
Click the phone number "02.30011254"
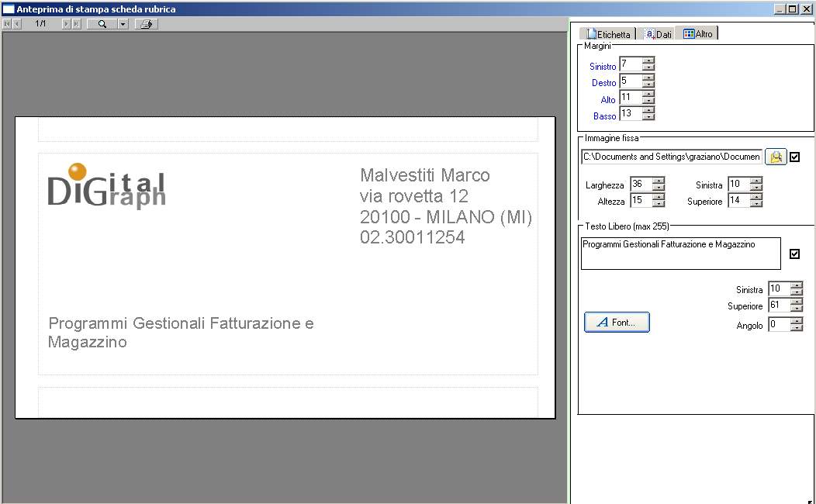tap(412, 237)
